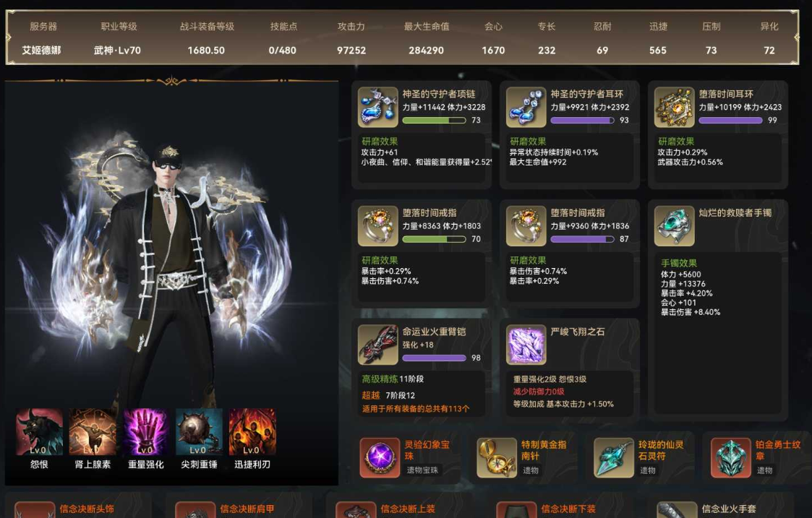This screenshot has height=518, width=812.
Task: Click the 堕落时间耳环 earring icon
Action: [x=674, y=107]
